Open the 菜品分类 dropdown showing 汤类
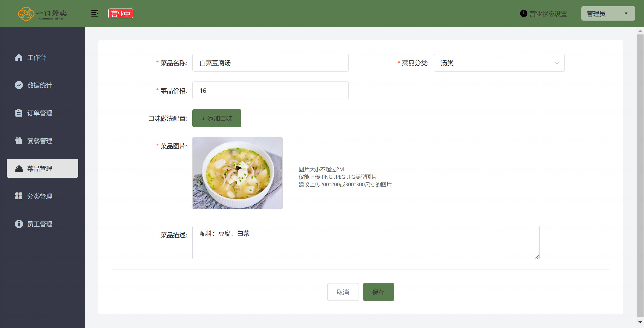 point(499,63)
